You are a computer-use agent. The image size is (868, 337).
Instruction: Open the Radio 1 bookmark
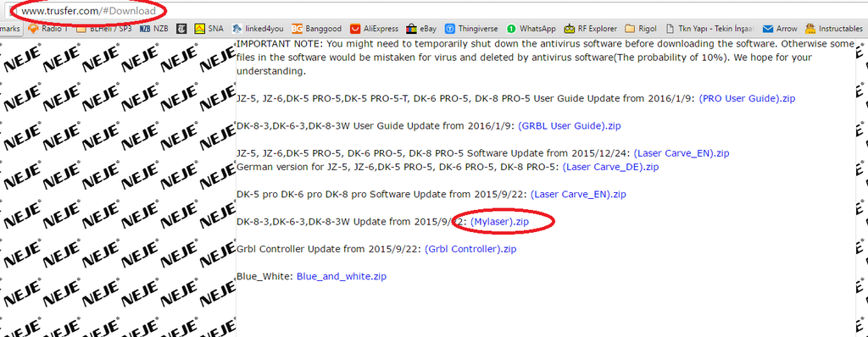[47, 28]
